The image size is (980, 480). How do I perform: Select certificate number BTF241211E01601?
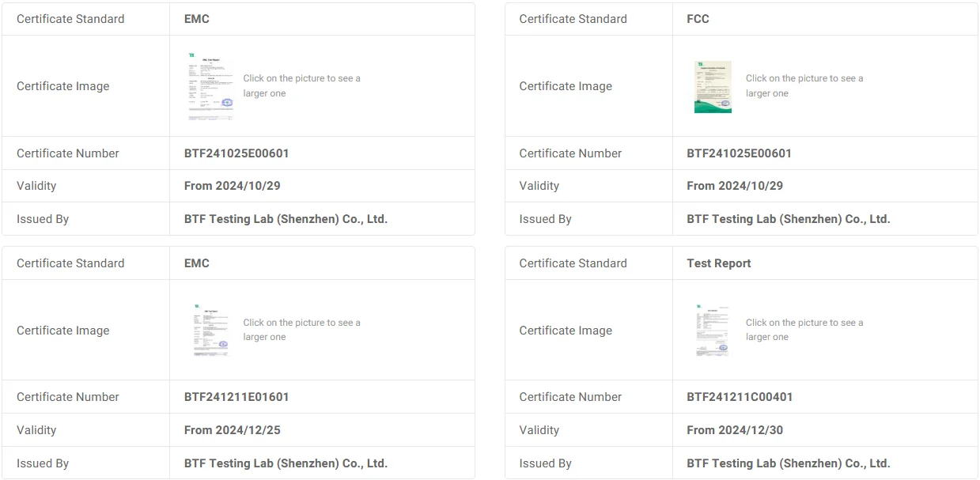236,397
